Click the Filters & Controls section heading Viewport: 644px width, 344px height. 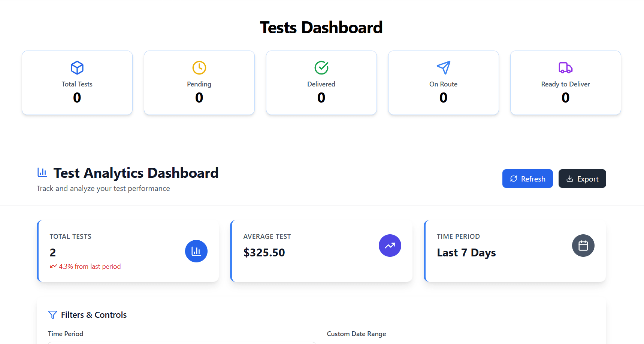tap(94, 315)
